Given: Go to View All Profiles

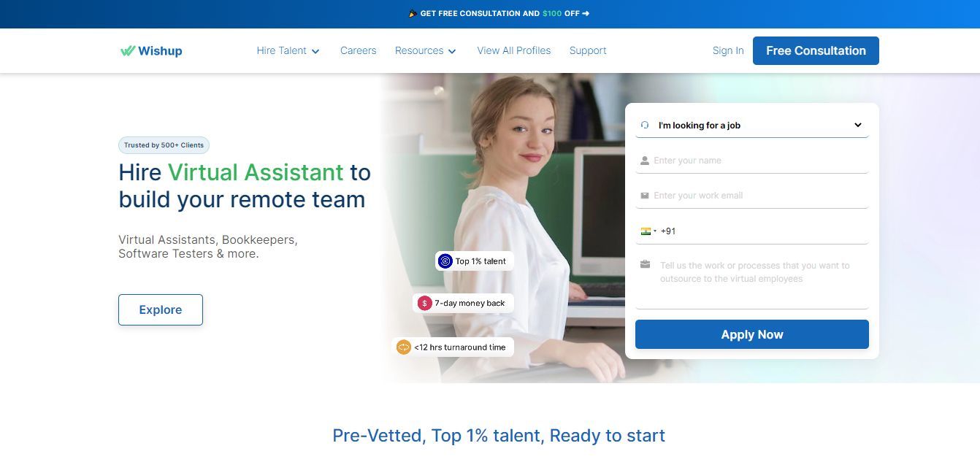Looking at the screenshot, I should click(513, 51).
